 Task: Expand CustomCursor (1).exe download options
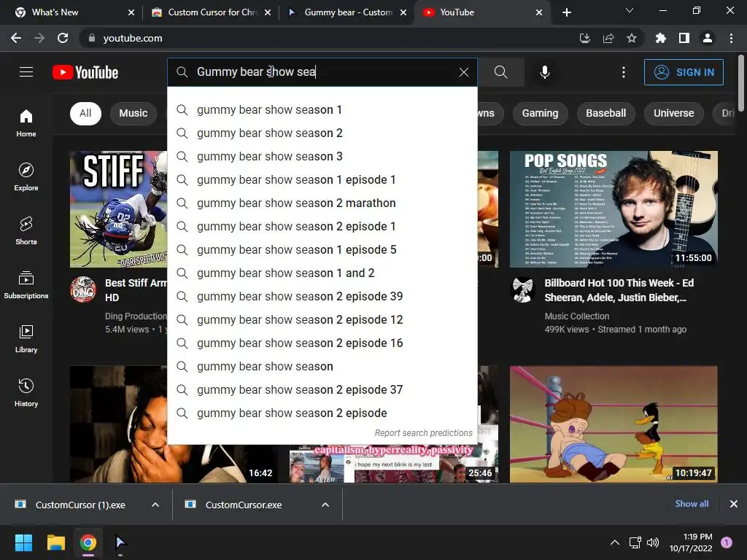click(155, 505)
